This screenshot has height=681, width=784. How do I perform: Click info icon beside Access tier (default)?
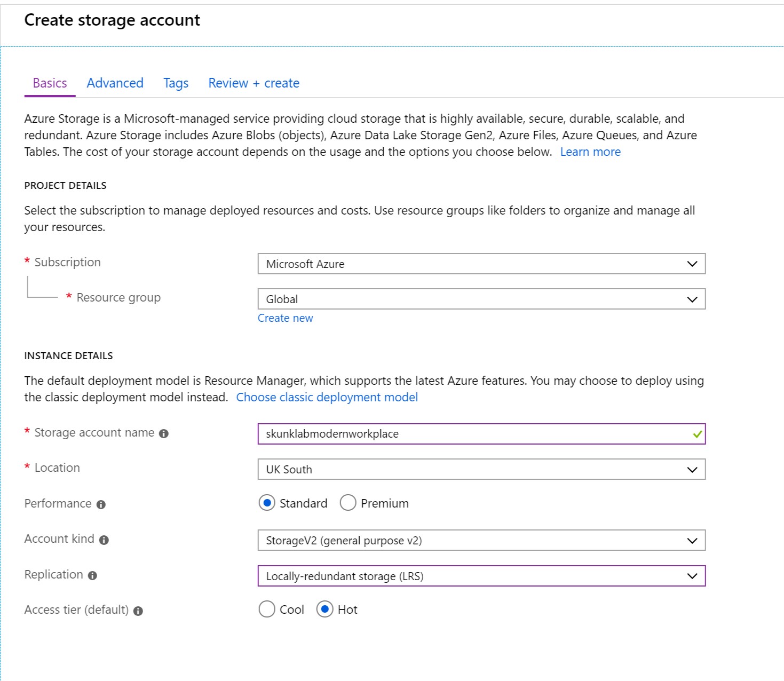point(138,611)
